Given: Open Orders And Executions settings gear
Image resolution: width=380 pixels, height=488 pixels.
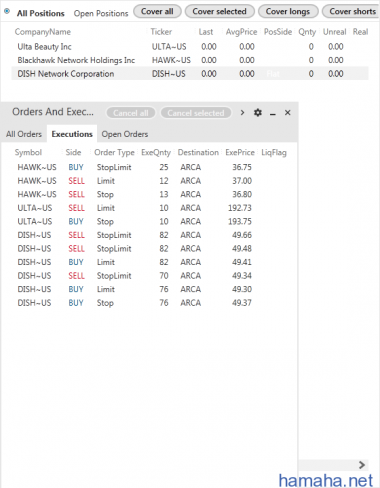Looking at the screenshot, I should (x=258, y=113).
